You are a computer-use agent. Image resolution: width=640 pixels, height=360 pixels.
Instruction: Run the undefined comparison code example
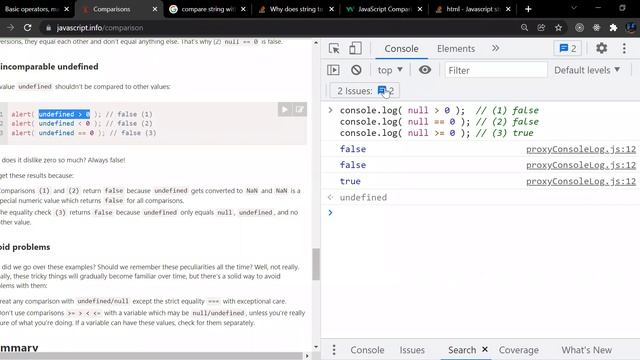pos(284,109)
